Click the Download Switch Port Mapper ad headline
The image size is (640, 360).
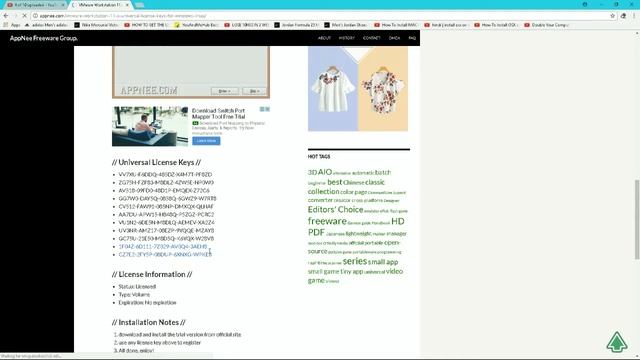(218, 113)
